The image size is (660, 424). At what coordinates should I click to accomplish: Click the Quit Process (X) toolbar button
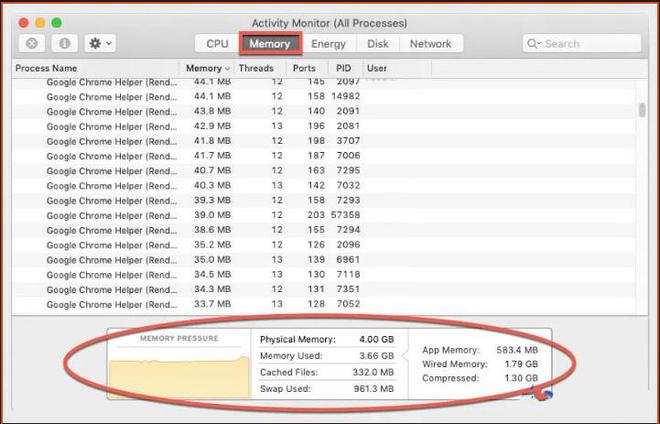pyautogui.click(x=32, y=43)
